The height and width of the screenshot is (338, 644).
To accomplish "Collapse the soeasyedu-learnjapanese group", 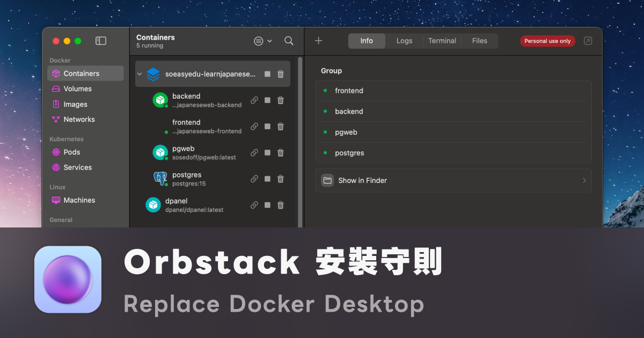I will click(x=140, y=74).
